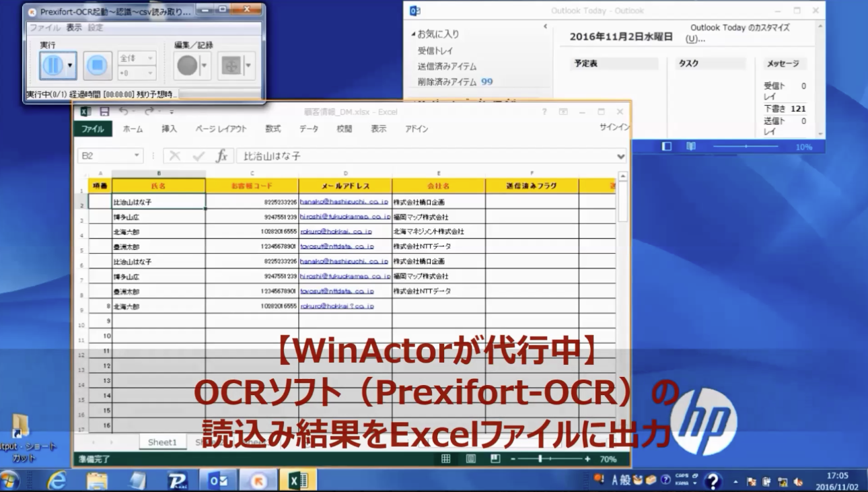Click the WinActor target selection crosshair icon

231,65
